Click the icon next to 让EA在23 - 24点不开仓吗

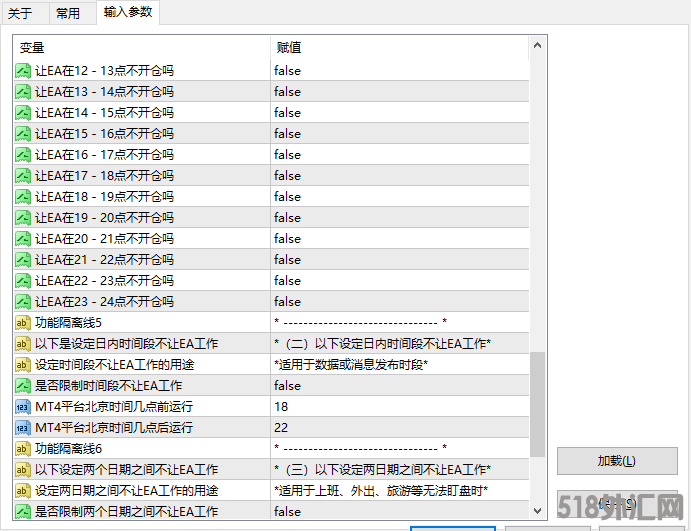pos(23,302)
